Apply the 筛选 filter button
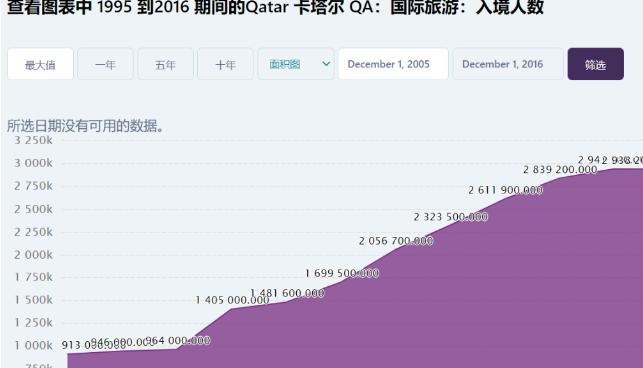 [595, 64]
